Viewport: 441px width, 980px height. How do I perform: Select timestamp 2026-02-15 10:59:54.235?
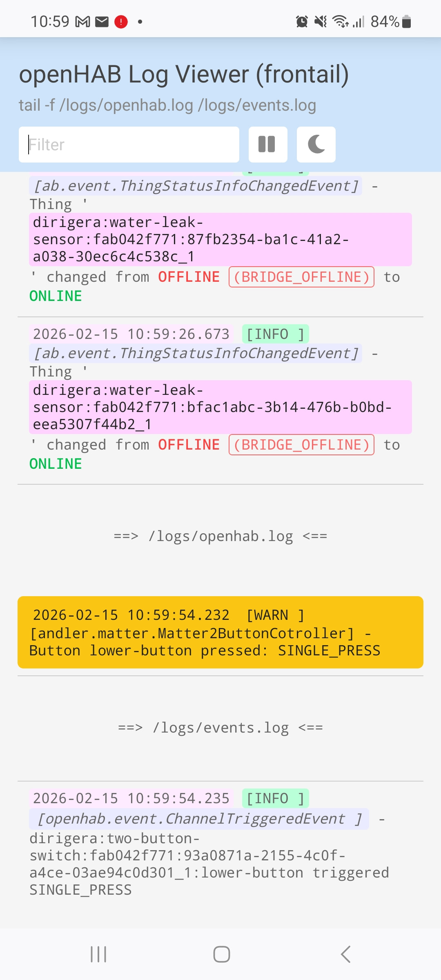tap(131, 798)
